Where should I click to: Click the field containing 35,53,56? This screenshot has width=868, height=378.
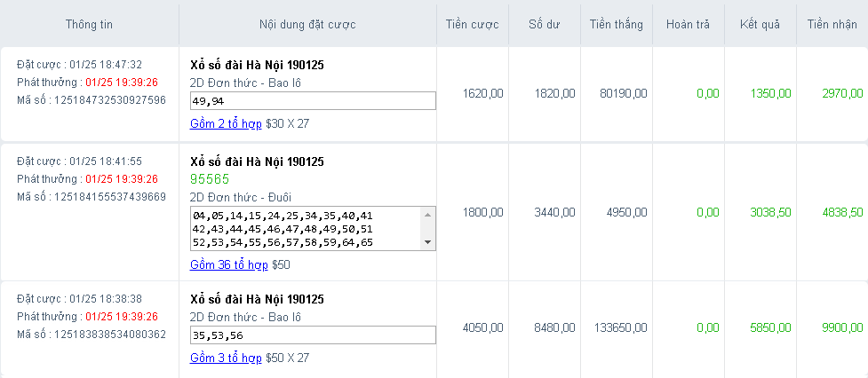click(x=313, y=335)
